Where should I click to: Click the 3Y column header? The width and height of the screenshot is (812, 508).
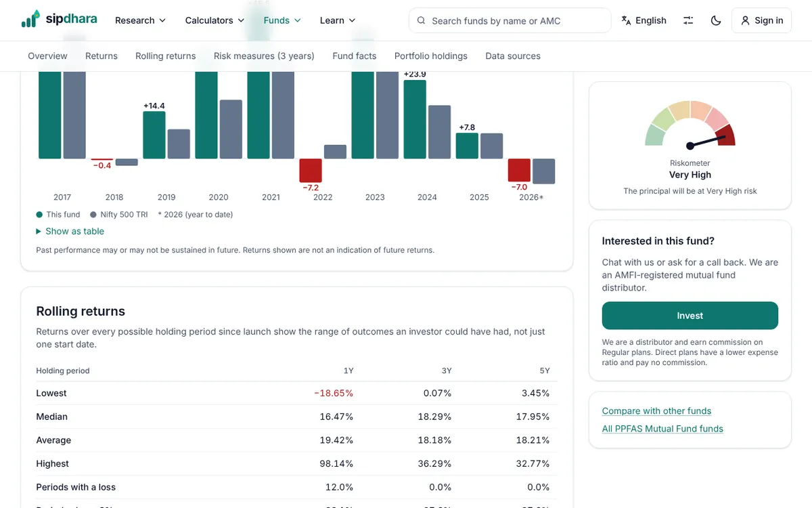tap(447, 371)
